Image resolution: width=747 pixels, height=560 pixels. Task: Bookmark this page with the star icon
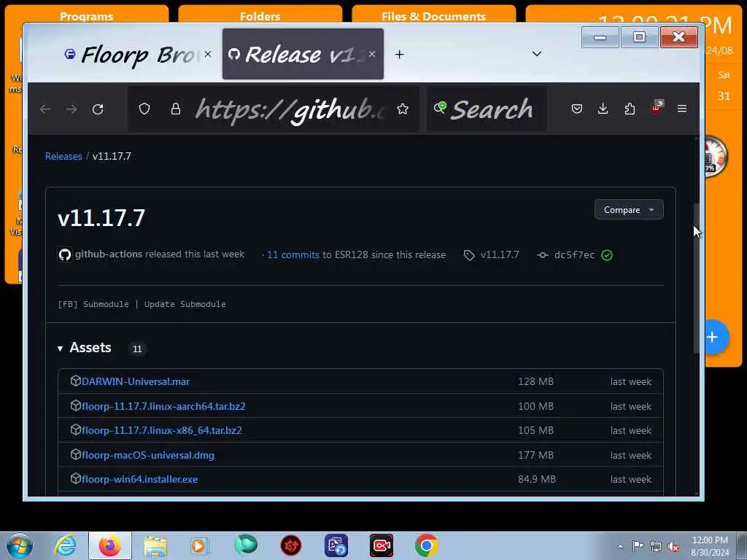click(x=403, y=109)
